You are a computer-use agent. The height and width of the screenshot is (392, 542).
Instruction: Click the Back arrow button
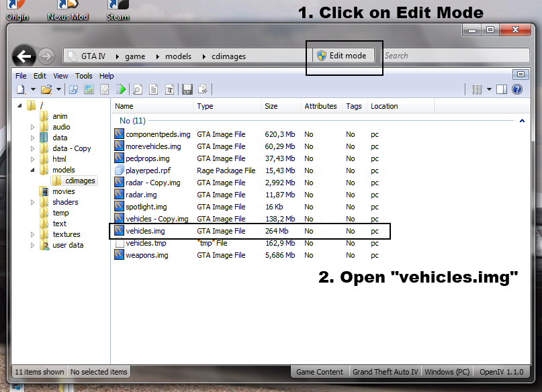coord(24,56)
